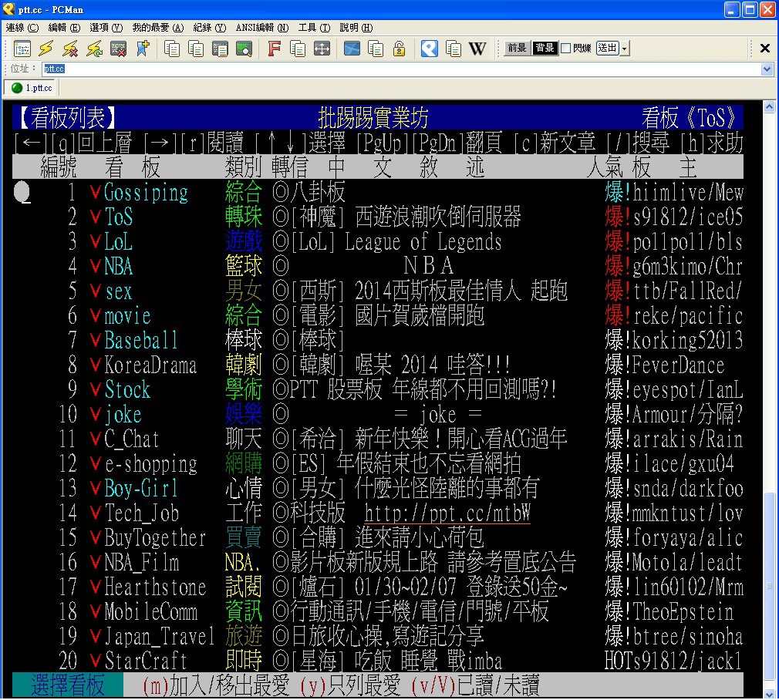
Task: Click the terminal scrollbar down arrow
Action: tap(769, 694)
